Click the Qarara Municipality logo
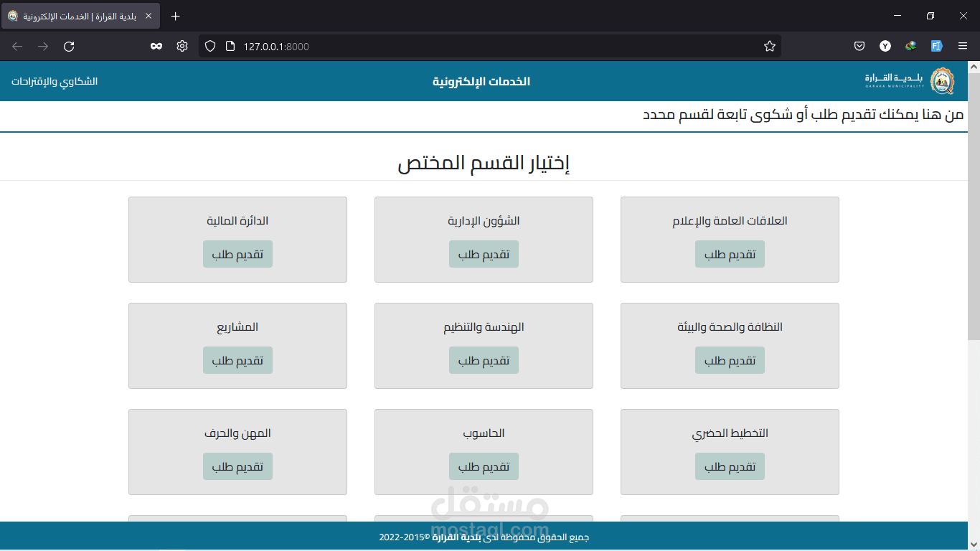Viewport: 980px width, 551px height. (x=910, y=81)
